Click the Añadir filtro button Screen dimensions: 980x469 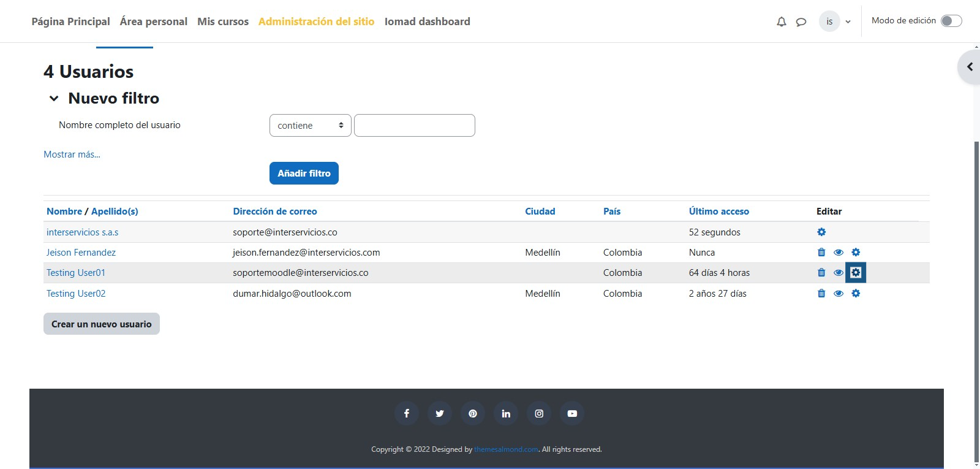[304, 173]
